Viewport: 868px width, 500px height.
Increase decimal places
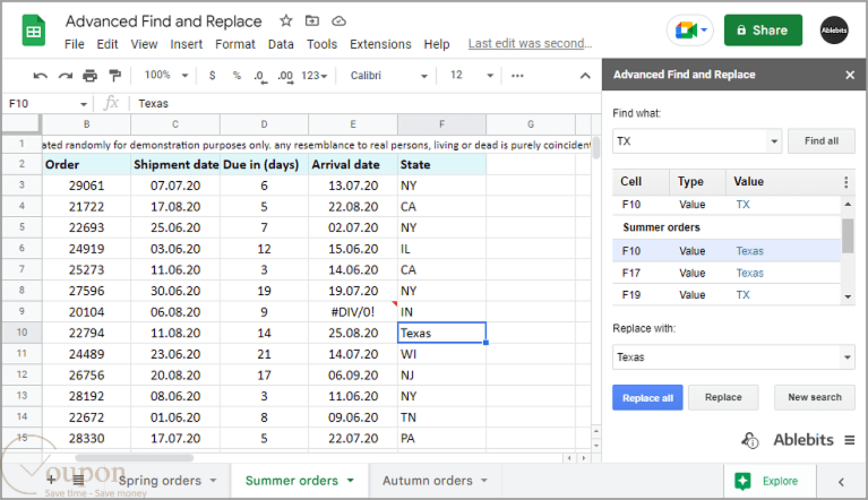coord(285,76)
